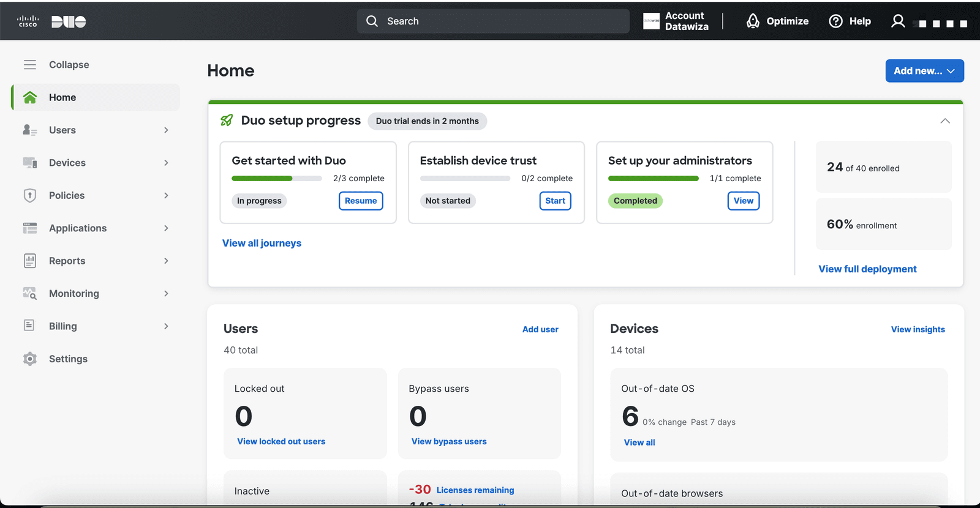
Task: Open View full deployment link
Action: coord(867,269)
